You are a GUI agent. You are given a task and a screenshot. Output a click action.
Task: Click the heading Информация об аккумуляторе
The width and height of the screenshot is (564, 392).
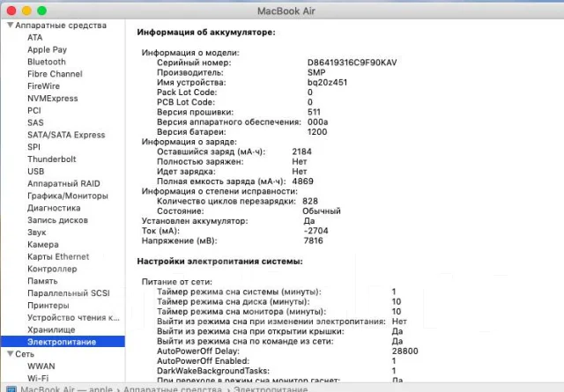(206, 33)
